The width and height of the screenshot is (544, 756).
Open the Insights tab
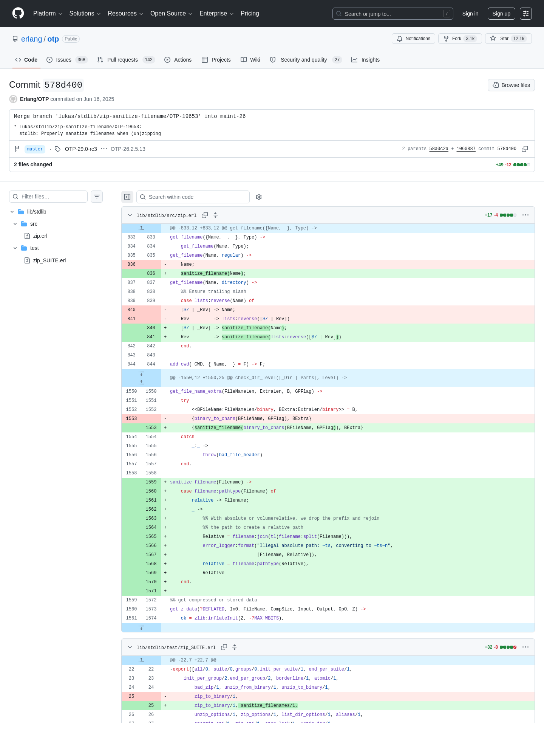365,60
